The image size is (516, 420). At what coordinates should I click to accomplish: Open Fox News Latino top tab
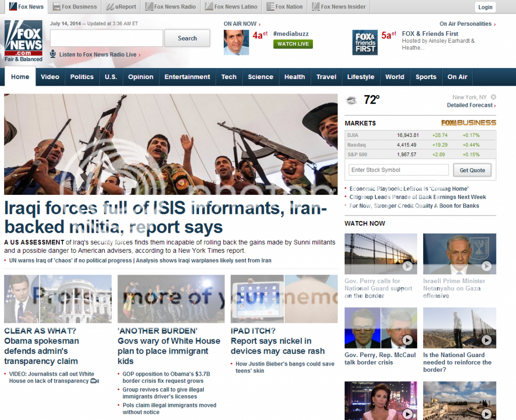231,7
